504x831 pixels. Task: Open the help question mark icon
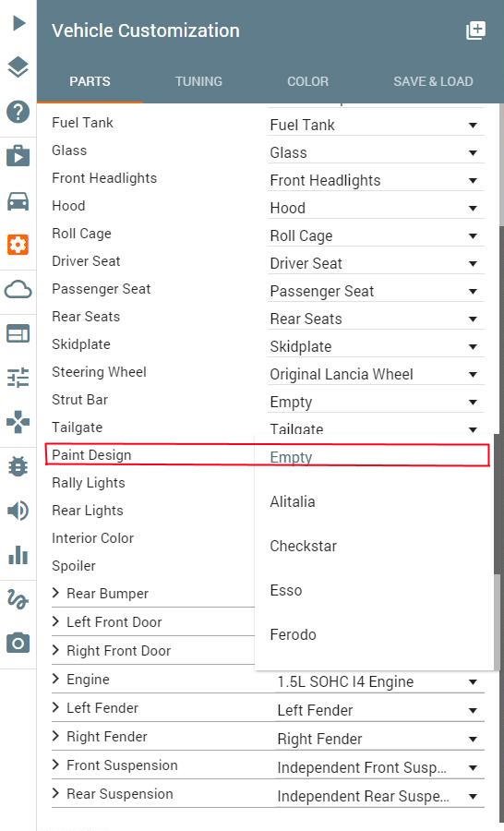tap(18, 112)
